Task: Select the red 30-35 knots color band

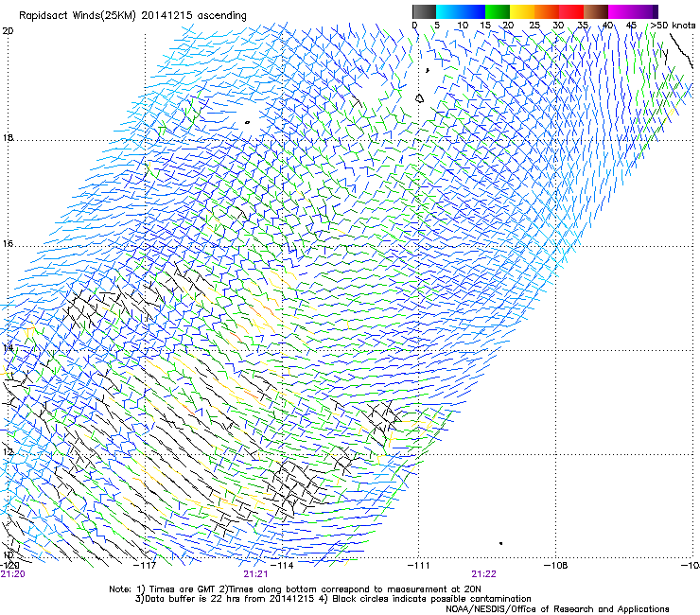Action: coord(571,11)
